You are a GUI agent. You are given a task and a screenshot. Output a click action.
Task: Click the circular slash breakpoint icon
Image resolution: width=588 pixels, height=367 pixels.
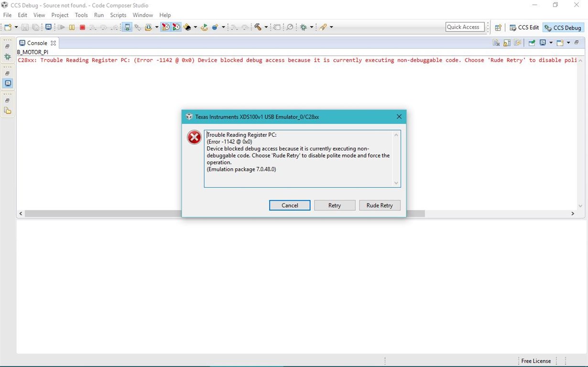point(290,27)
